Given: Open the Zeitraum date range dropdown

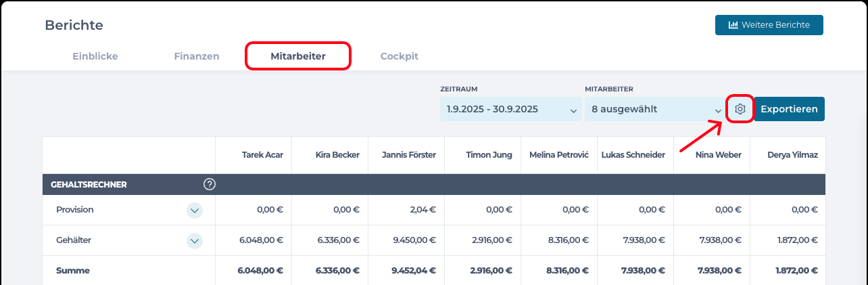Looking at the screenshot, I should (x=510, y=109).
